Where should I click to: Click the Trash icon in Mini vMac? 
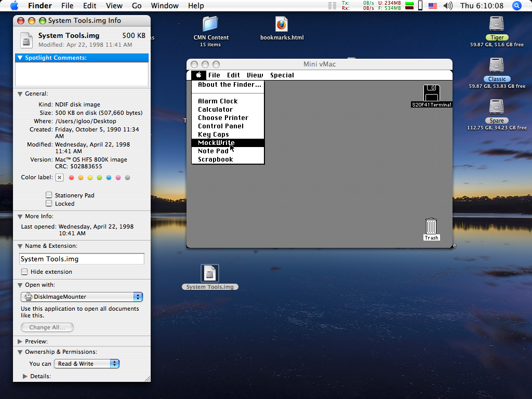click(x=431, y=226)
